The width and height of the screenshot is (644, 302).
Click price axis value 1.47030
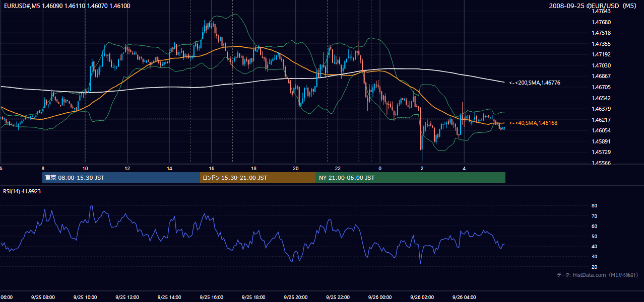[601, 65]
